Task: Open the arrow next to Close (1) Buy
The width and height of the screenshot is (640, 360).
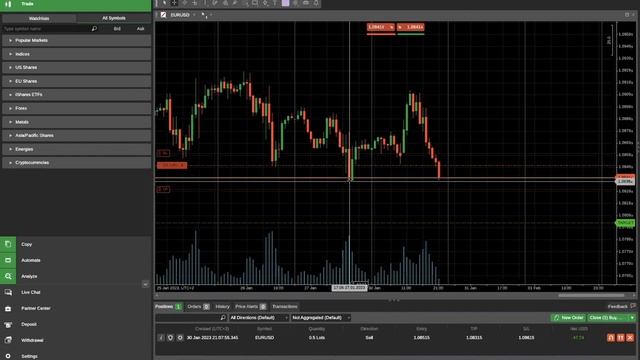Action: point(632,318)
